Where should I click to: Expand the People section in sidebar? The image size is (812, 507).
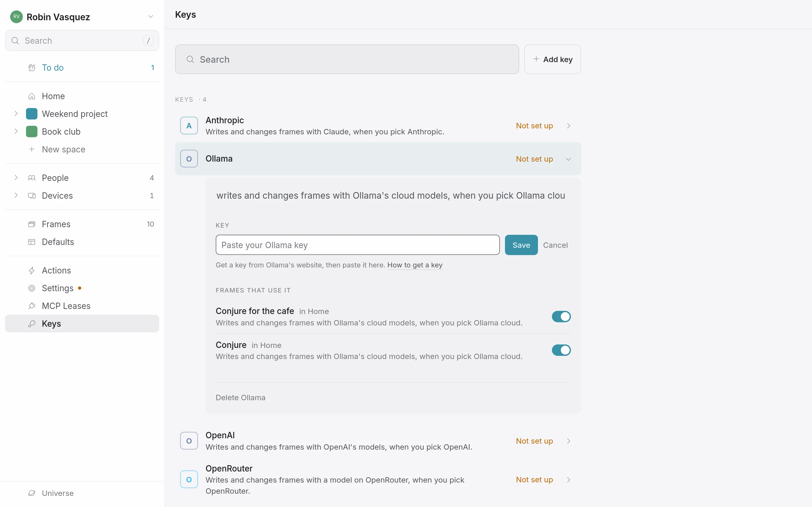tap(16, 178)
